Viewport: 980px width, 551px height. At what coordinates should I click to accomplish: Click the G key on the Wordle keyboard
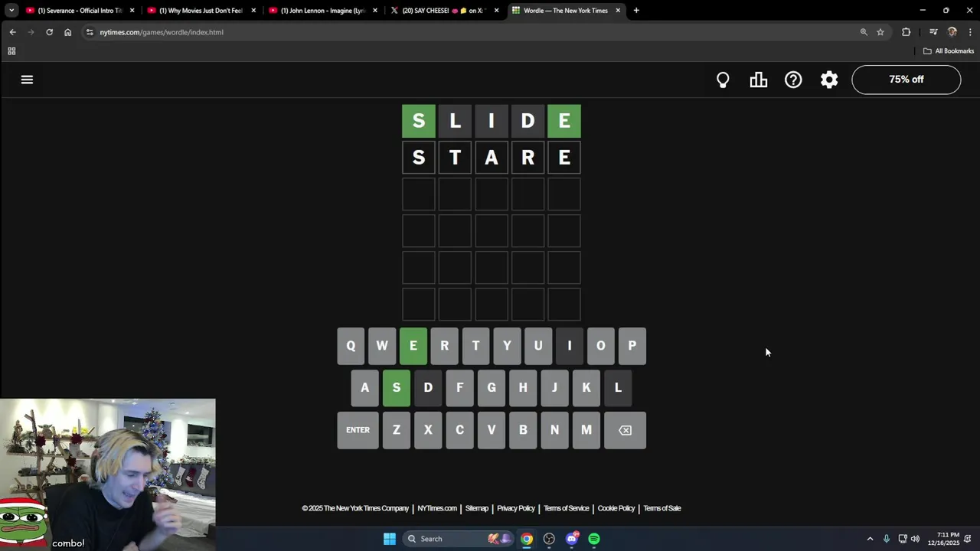pos(492,388)
